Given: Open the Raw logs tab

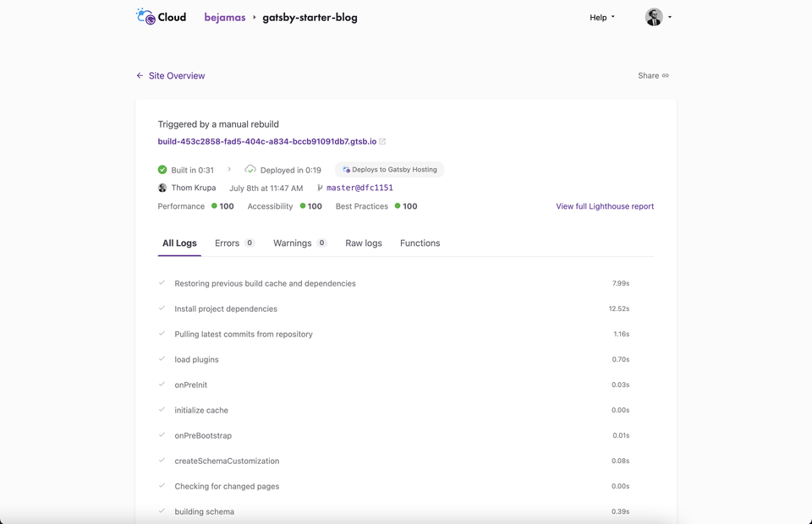Looking at the screenshot, I should click(364, 243).
